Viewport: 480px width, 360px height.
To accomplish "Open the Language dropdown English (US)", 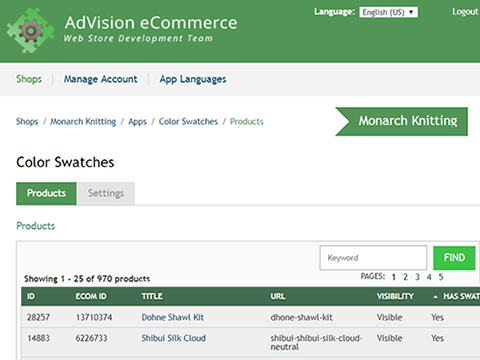I will 388,12.
